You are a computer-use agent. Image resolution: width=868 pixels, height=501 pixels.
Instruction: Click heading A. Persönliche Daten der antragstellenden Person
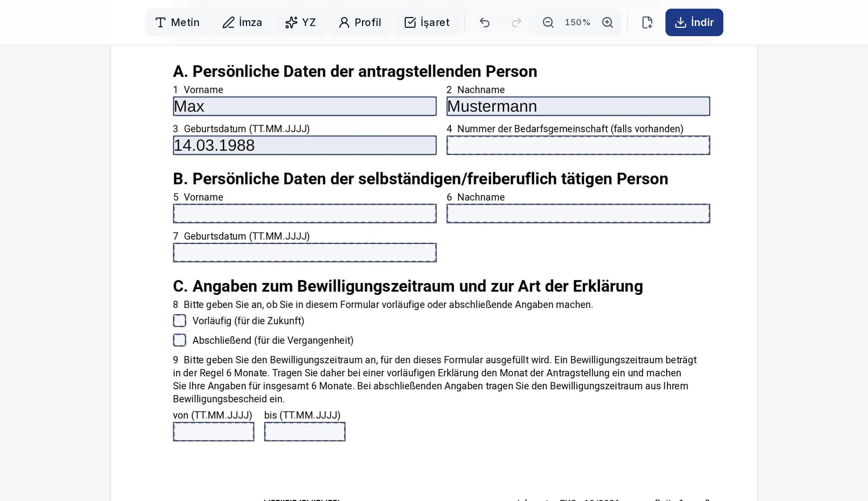355,71
